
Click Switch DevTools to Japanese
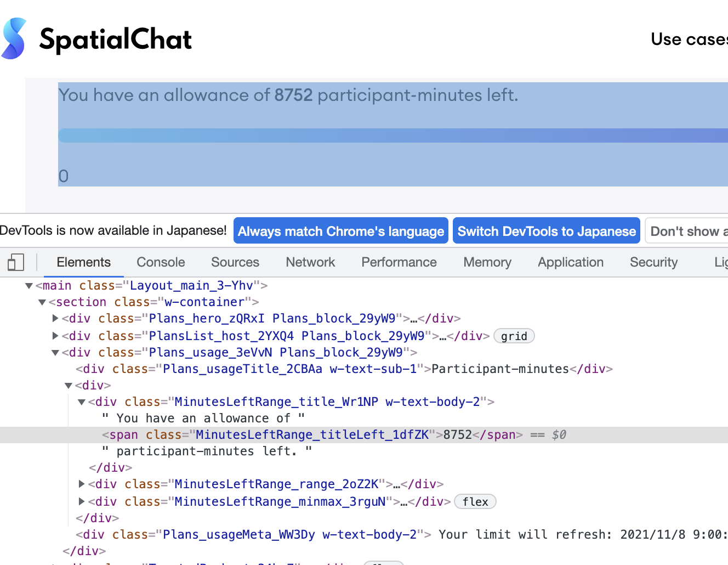click(x=547, y=231)
